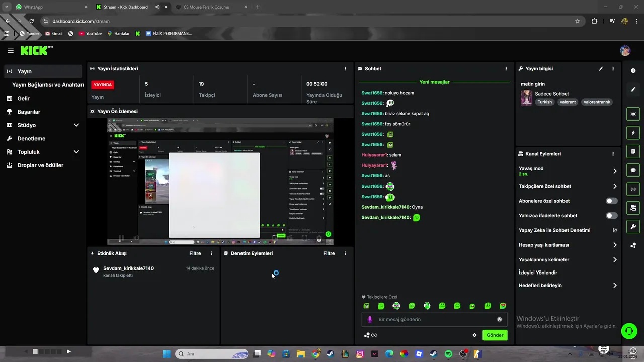Open the hamburger menu beside the Kick logo

(11, 51)
